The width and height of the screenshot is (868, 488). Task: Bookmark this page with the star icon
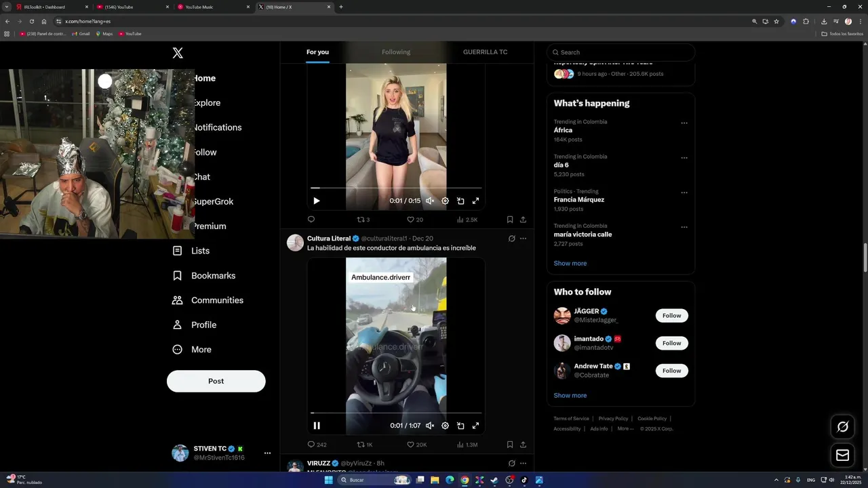(x=776, y=21)
